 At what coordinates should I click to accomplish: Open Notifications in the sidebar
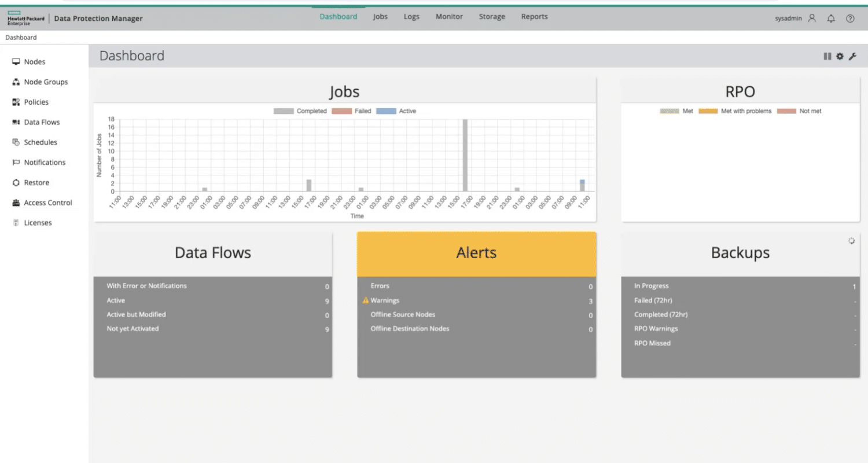point(45,163)
